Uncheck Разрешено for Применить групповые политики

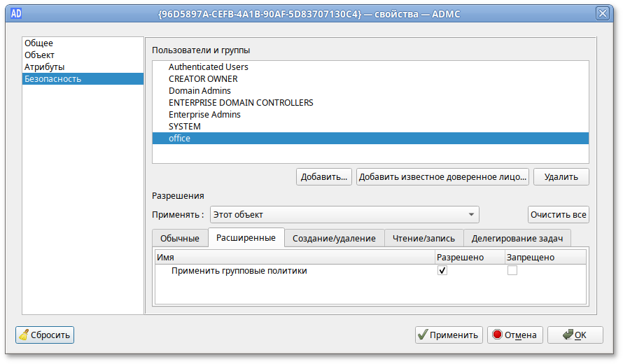pyautogui.click(x=442, y=271)
